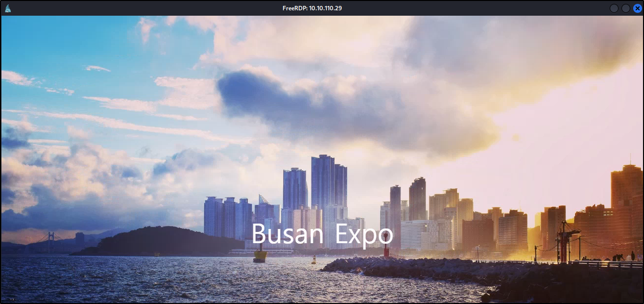644x304 pixels.
Task: Click the word "Busan" on the lock screen
Action: (287, 234)
